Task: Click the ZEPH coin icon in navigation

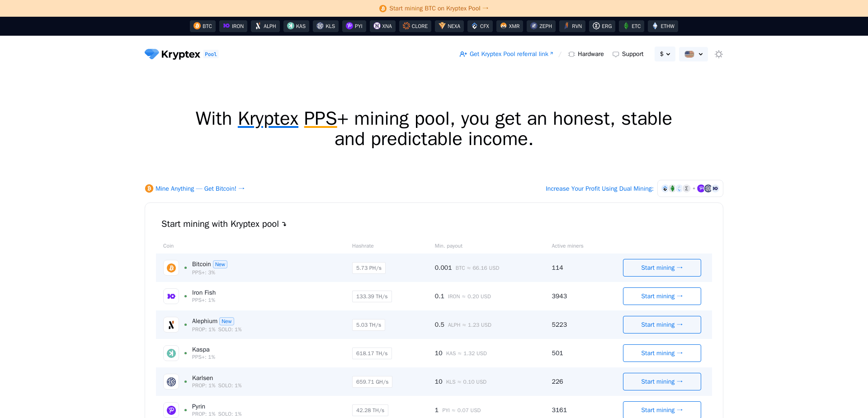Action: coord(533,26)
